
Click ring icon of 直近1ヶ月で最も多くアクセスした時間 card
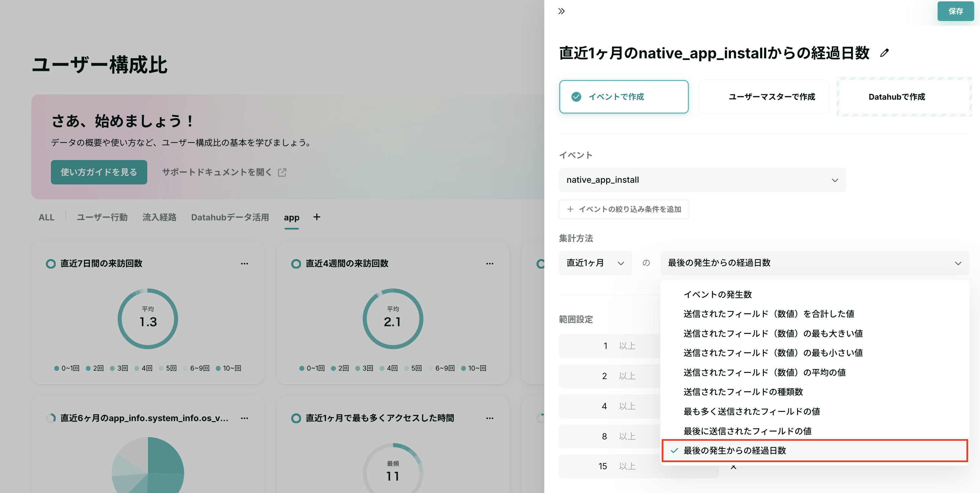pos(296,418)
